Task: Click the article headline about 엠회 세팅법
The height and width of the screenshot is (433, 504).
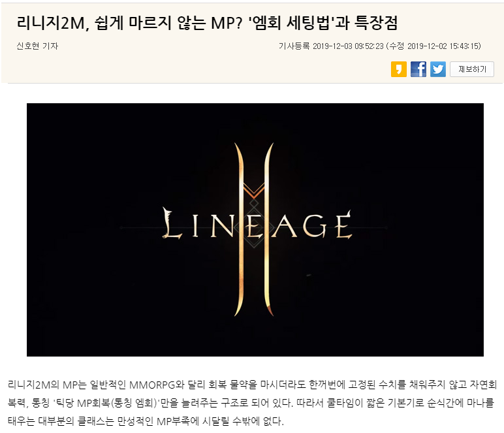Action: (208, 23)
